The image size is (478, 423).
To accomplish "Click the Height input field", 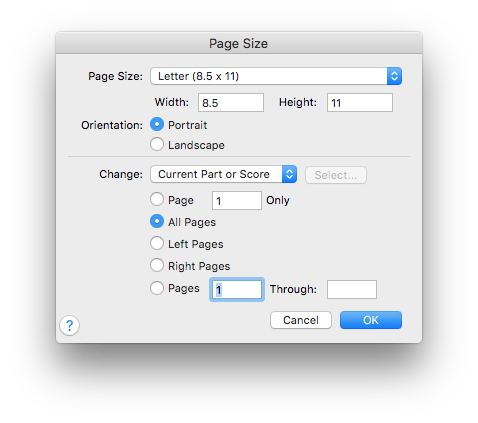I will pyautogui.click(x=360, y=103).
